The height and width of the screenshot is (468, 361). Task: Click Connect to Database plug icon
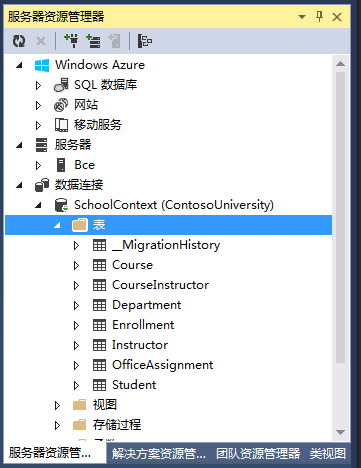71,41
